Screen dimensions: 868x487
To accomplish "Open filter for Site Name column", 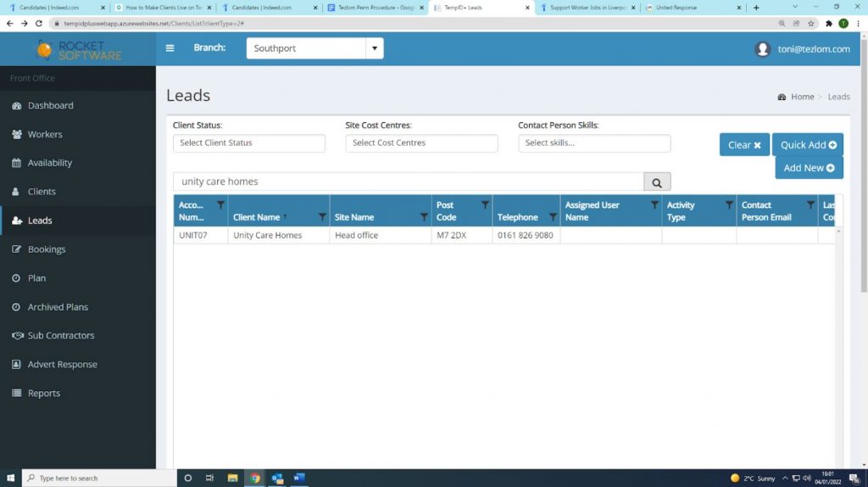I will [x=424, y=217].
